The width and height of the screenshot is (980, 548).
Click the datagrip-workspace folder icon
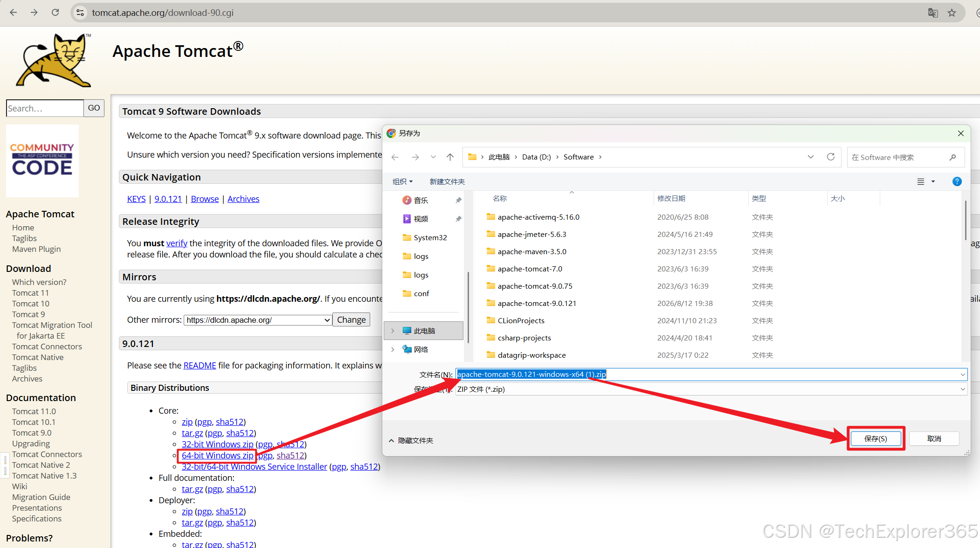click(x=490, y=355)
